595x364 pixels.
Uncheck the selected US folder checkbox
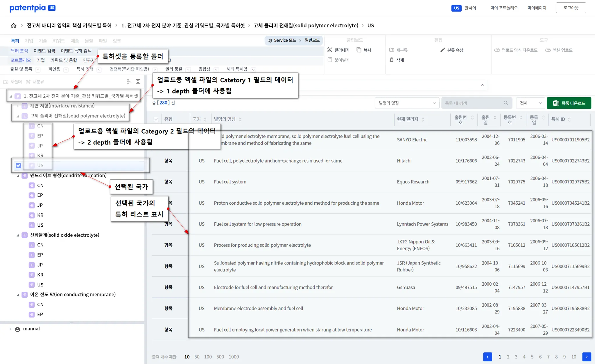pyautogui.click(x=18, y=165)
